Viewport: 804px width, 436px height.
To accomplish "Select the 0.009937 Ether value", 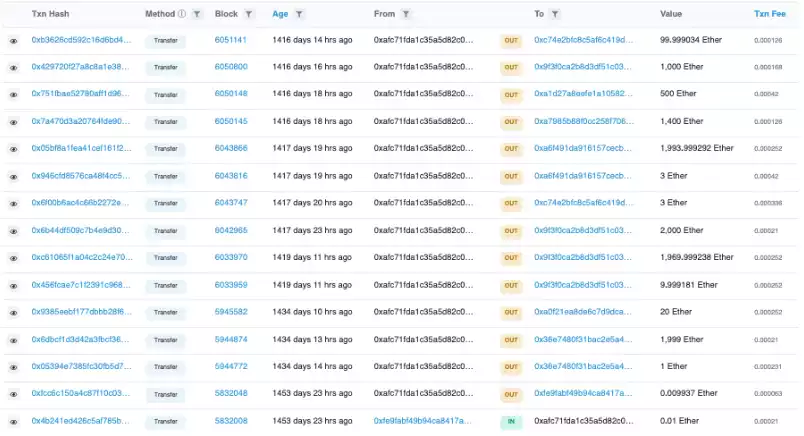I will (689, 393).
